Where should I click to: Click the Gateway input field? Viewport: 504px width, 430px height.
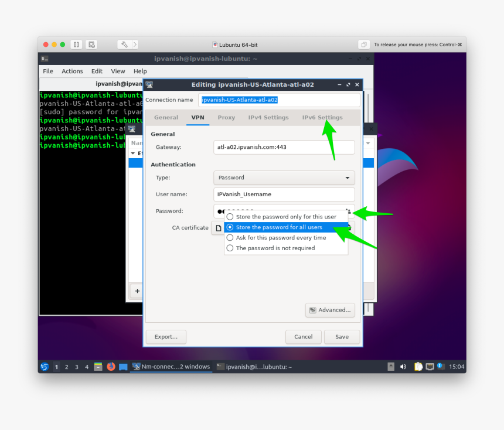click(284, 147)
